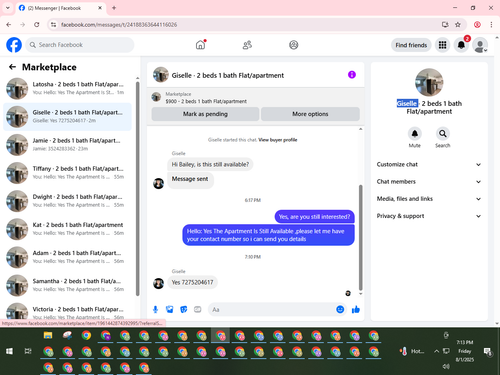The width and height of the screenshot is (500, 375).
Task: Open the Friends icon in top navigation
Action: point(247,45)
